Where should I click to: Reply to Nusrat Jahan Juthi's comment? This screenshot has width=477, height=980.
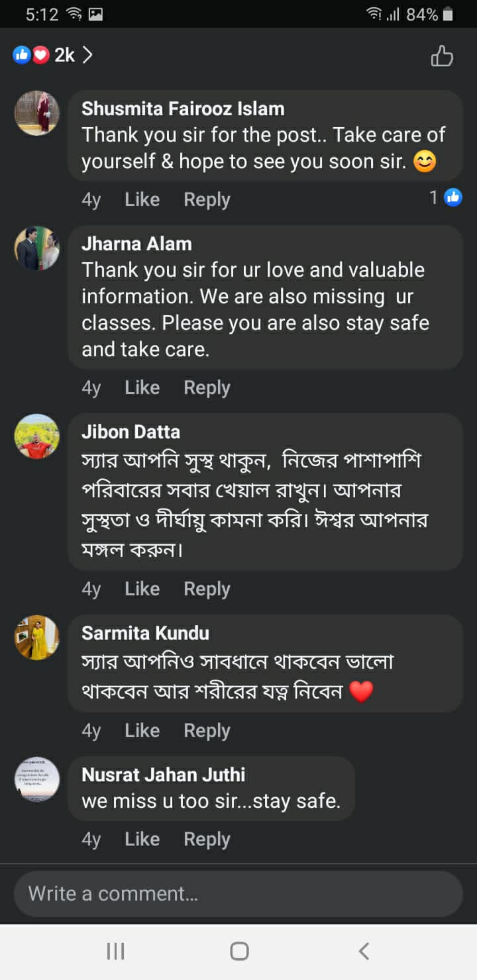coord(207,840)
